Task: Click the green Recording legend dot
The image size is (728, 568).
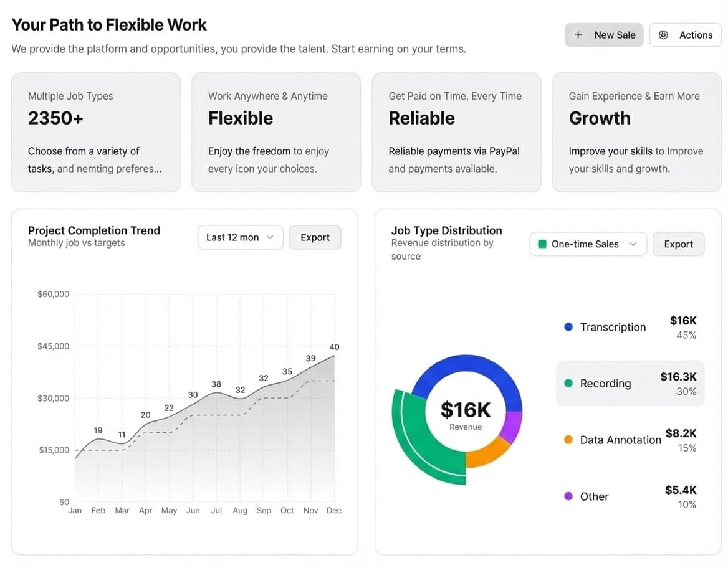Action: tap(568, 383)
